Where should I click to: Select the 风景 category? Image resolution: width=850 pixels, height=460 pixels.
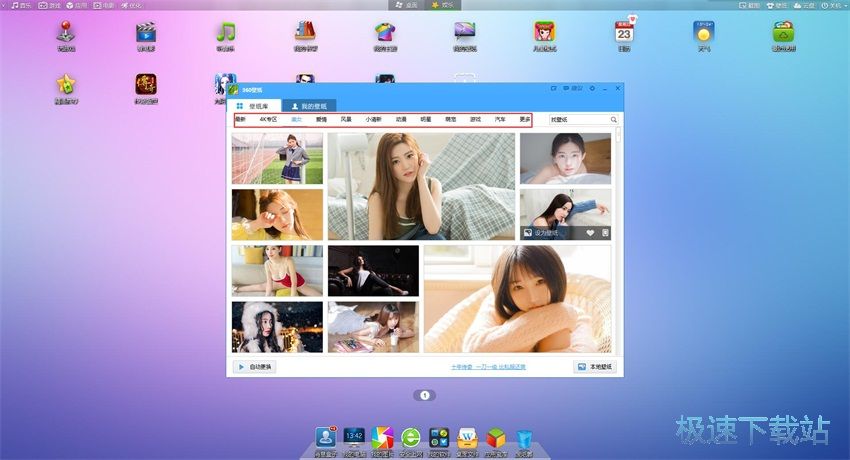point(346,119)
